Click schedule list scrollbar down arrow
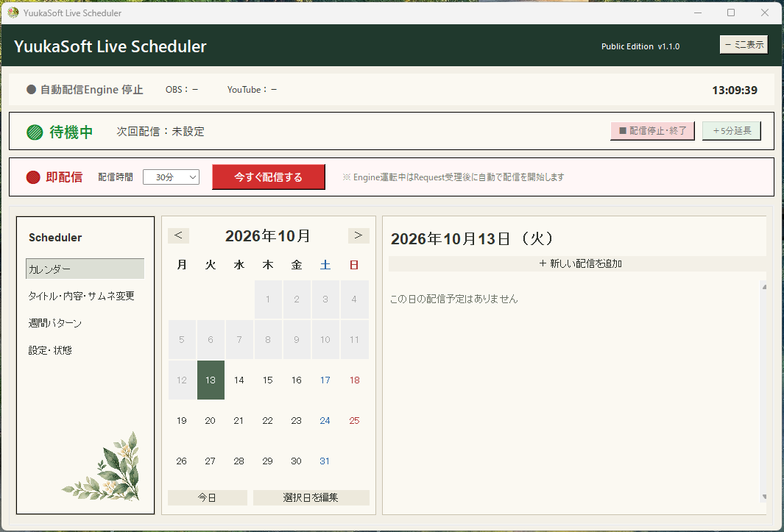 [x=764, y=497]
